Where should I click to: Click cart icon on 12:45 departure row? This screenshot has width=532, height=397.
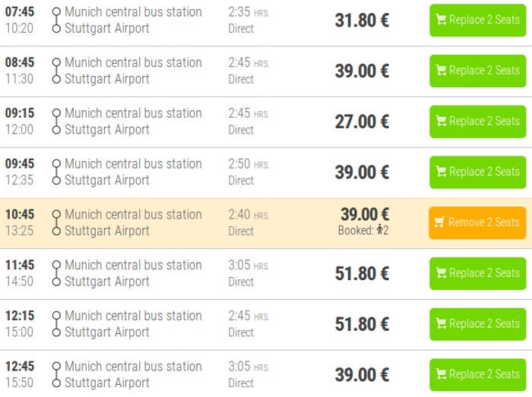[441, 375]
